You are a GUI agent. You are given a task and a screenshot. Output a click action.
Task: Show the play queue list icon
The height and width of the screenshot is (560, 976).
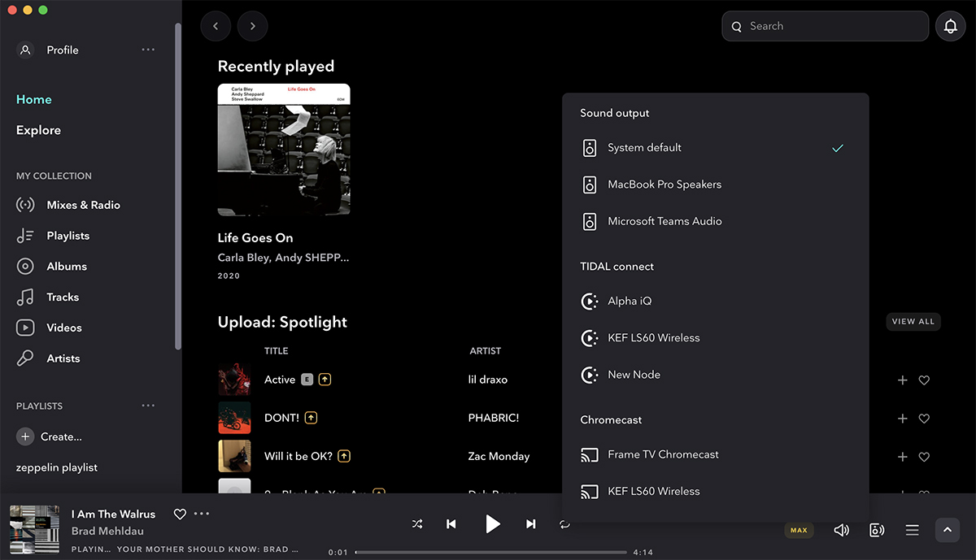click(x=912, y=529)
